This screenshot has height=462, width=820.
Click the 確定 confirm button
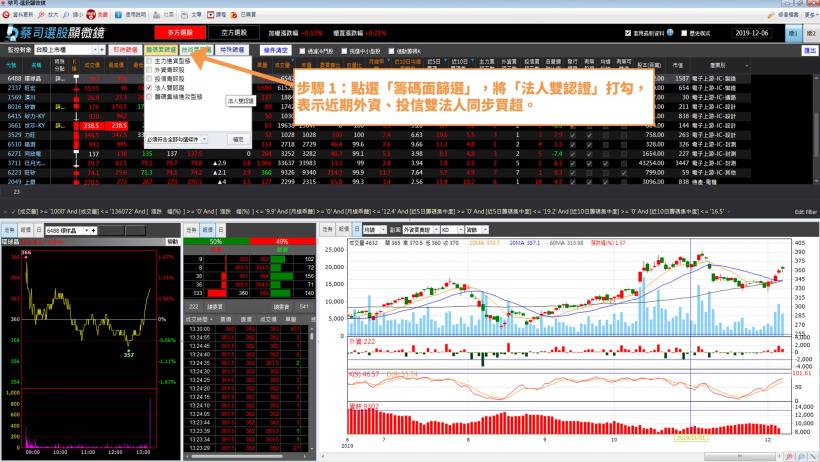click(x=237, y=140)
